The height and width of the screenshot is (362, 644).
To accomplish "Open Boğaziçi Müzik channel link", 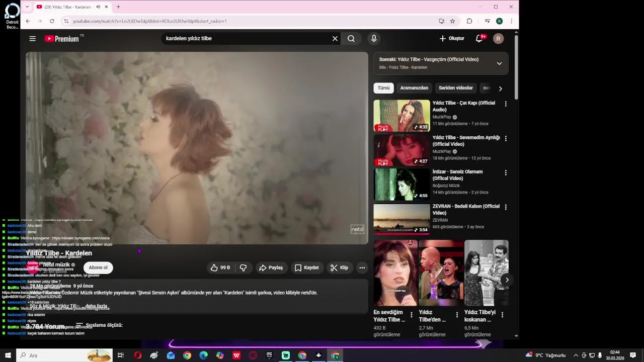I will coord(446,186).
